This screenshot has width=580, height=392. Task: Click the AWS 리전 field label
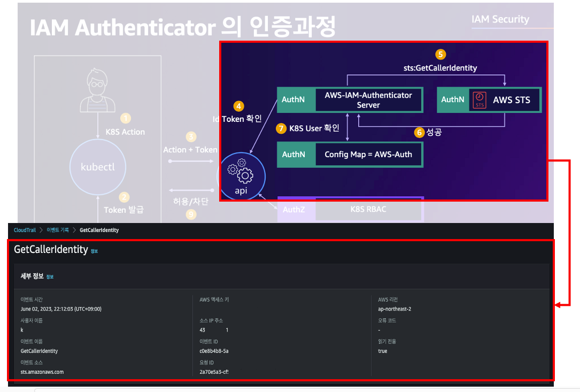click(388, 299)
